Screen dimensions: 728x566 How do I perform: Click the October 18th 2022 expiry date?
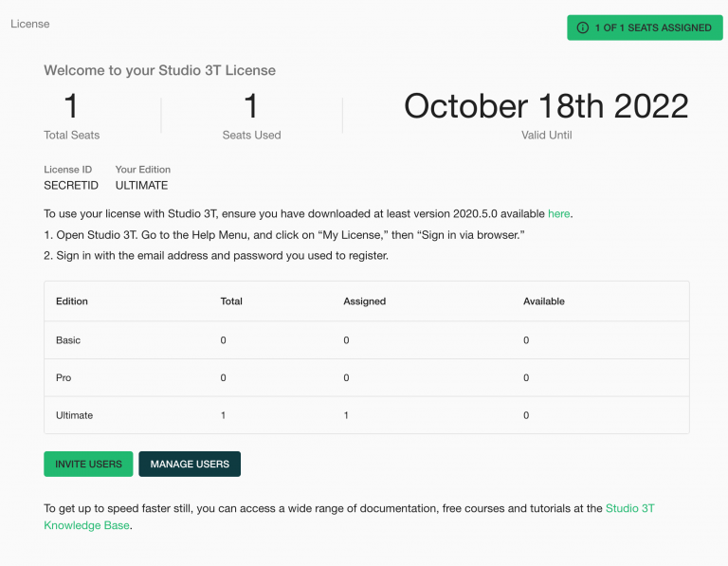pos(546,106)
